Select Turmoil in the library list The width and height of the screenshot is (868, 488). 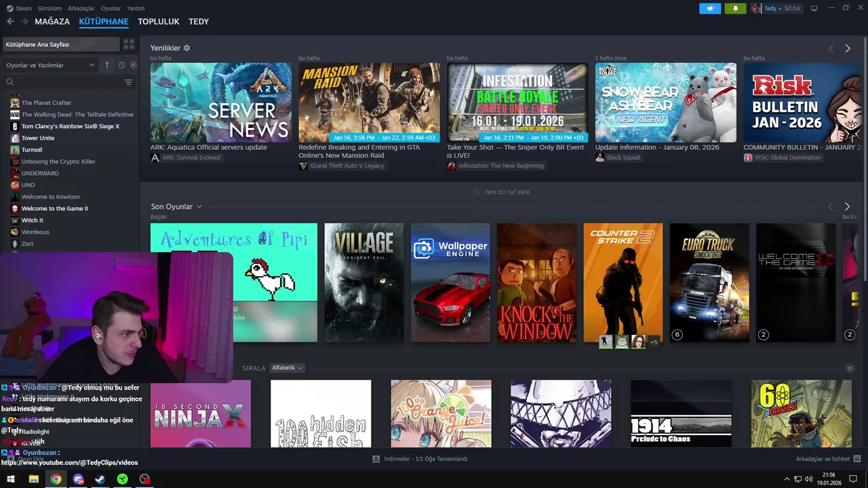31,150
